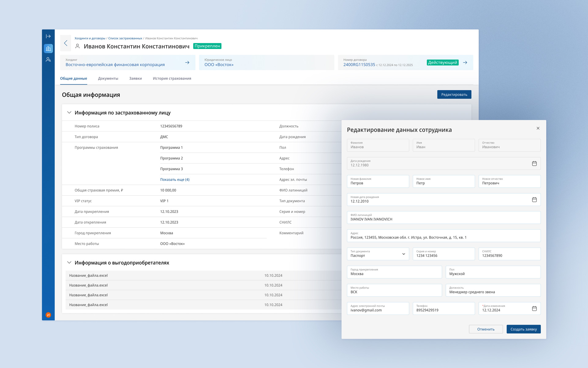Image resolution: width=588 pixels, height=368 pixels.
Task: Open the contract details arrow
Action: (465, 63)
